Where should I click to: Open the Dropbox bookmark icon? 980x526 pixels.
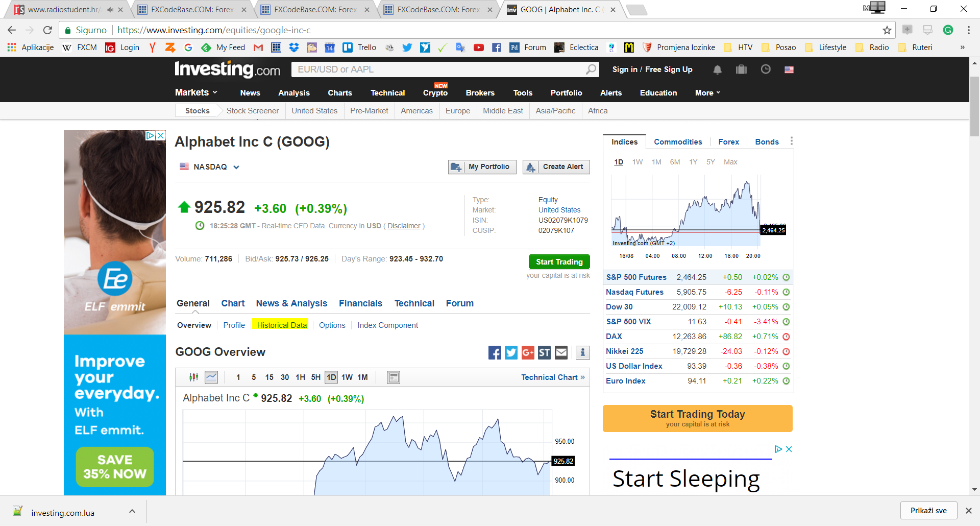point(294,47)
